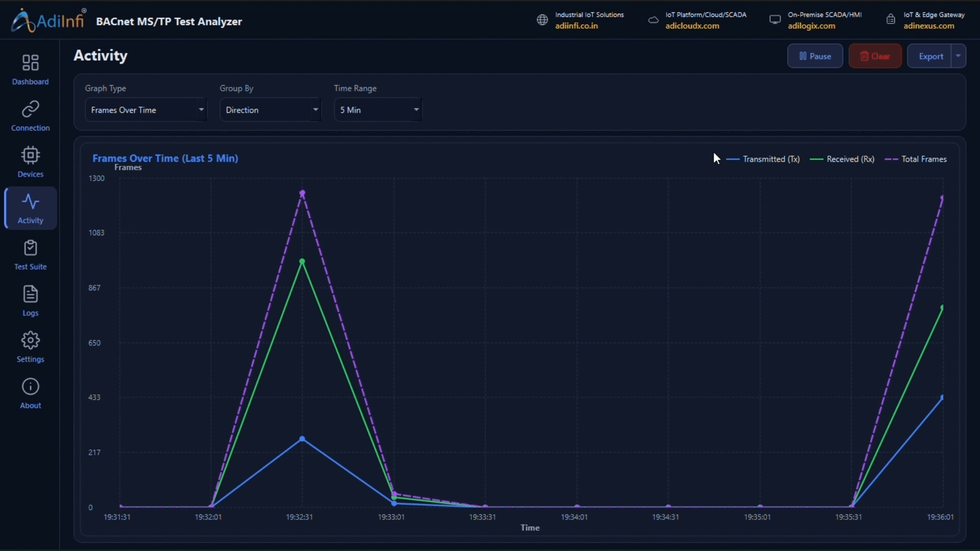Pause the activity capture
The image size is (980, 551).
(815, 56)
